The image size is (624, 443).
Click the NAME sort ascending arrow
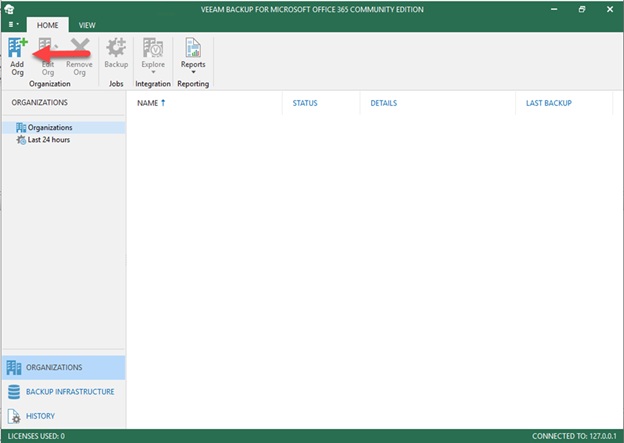(163, 103)
